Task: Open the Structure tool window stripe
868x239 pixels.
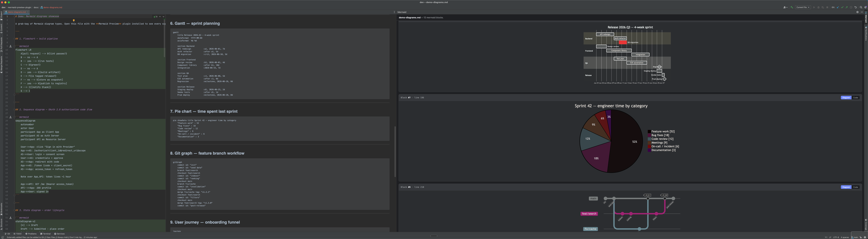Action: (1, 224)
